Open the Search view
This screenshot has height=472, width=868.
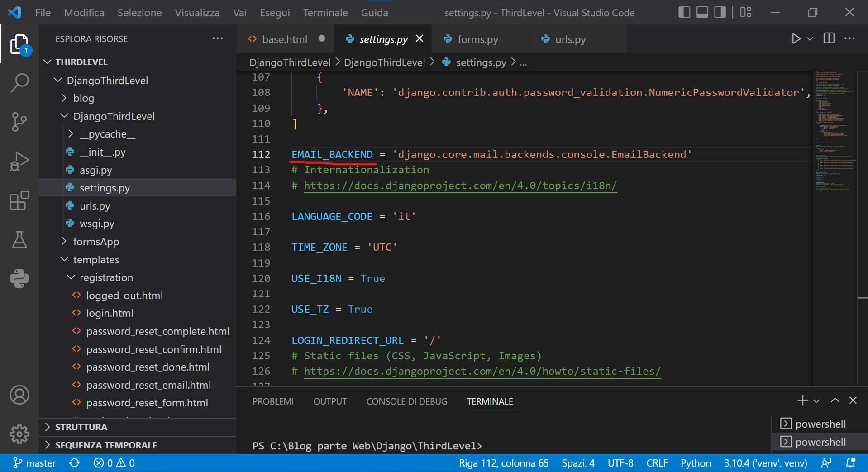pyautogui.click(x=19, y=83)
